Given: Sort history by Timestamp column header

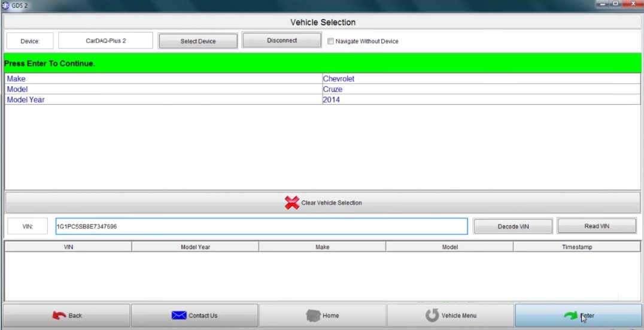Looking at the screenshot, I should pyautogui.click(x=576, y=247).
